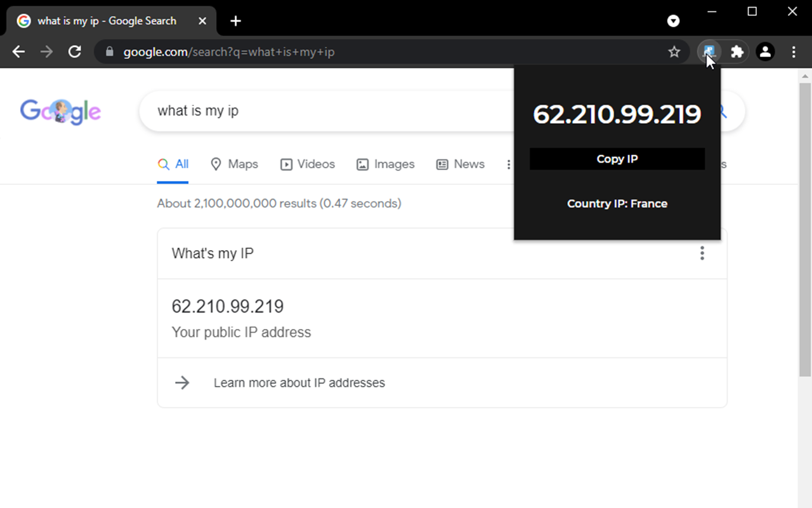Click the tab search down arrow

(x=673, y=21)
